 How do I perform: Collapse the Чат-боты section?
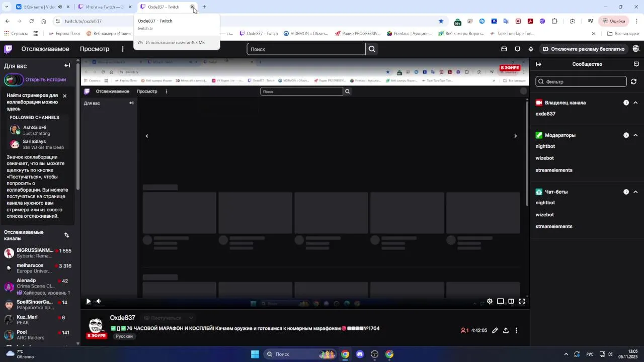click(x=635, y=192)
